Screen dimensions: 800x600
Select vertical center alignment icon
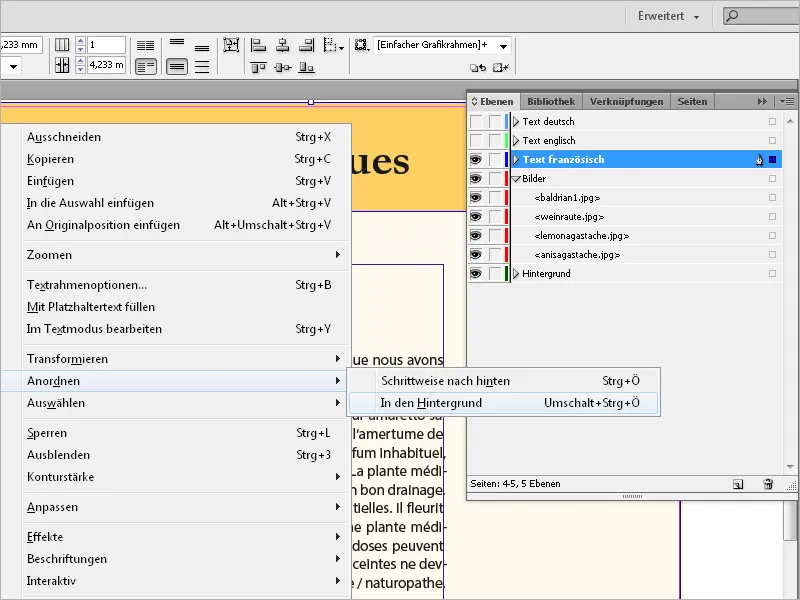pyautogui.click(x=177, y=66)
